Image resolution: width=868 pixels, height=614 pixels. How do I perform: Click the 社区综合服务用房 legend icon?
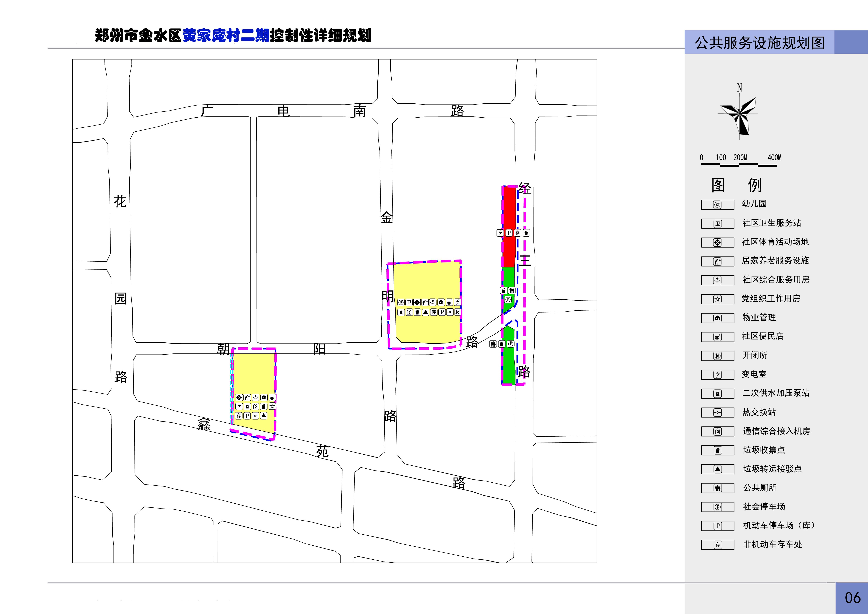717,280
